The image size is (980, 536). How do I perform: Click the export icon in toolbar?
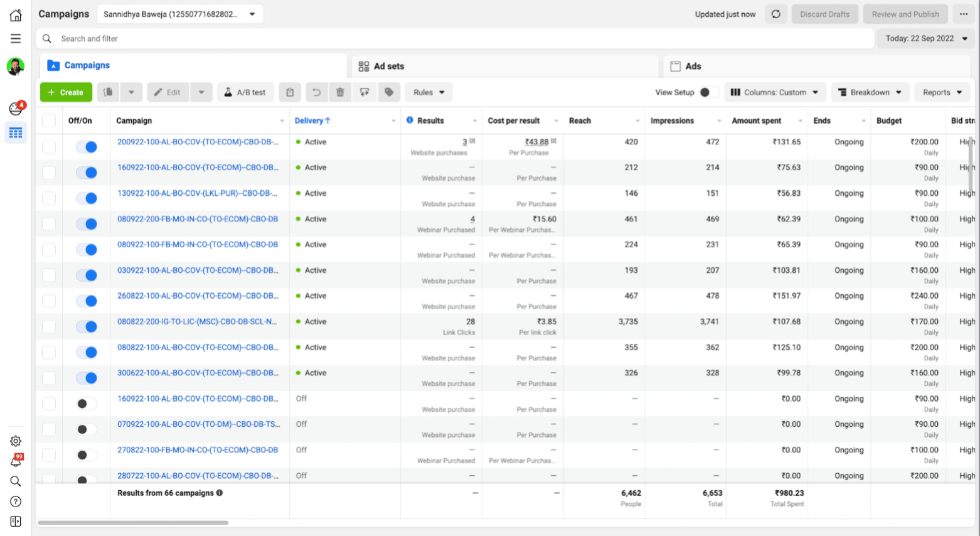pos(365,92)
